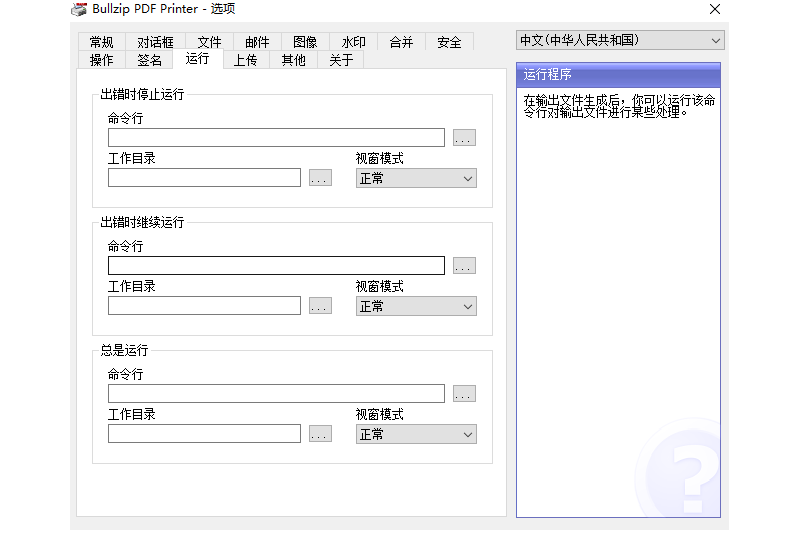The image size is (800, 533).
Task: Focus 命令行 field under 总是运行
Action: (276, 394)
